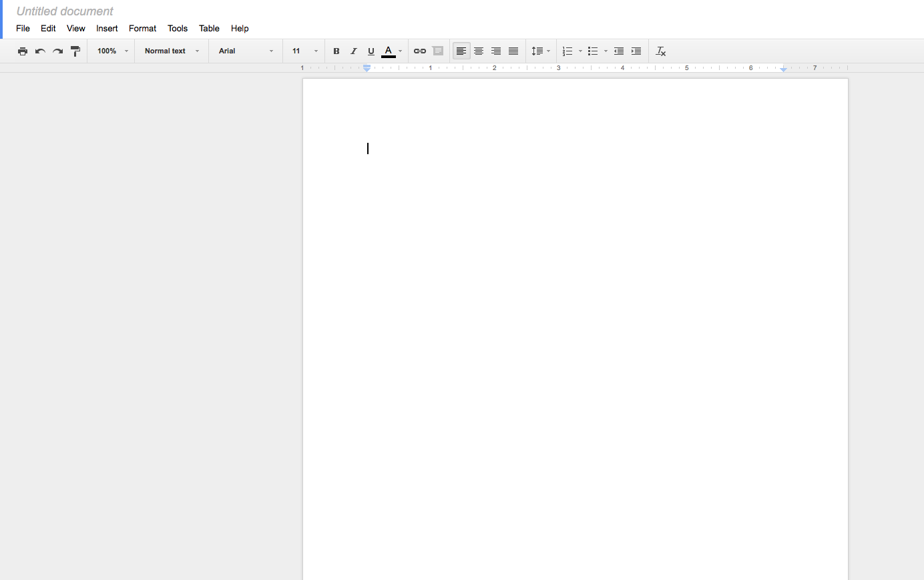Toggle bold formatting
Viewport: 924px width, 580px height.
pyautogui.click(x=336, y=51)
